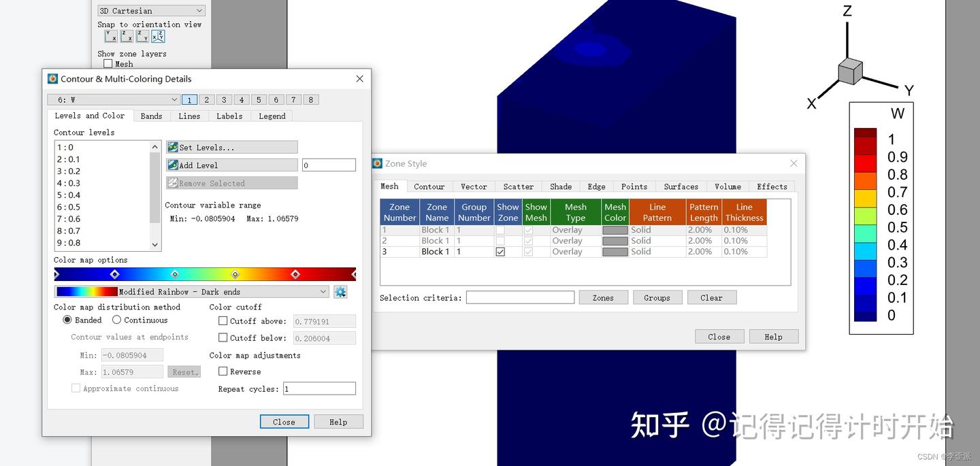Enable the Reverse colormap option
The height and width of the screenshot is (466, 980).
(223, 371)
